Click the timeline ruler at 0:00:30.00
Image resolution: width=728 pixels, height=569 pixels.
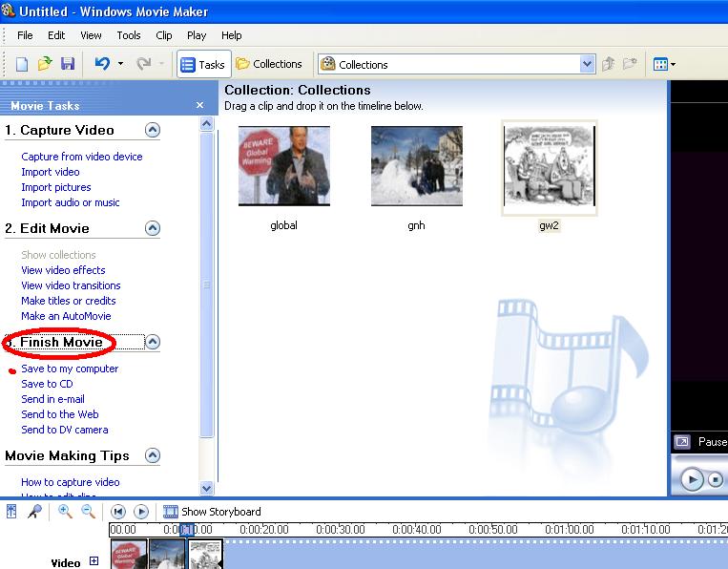tap(341, 530)
